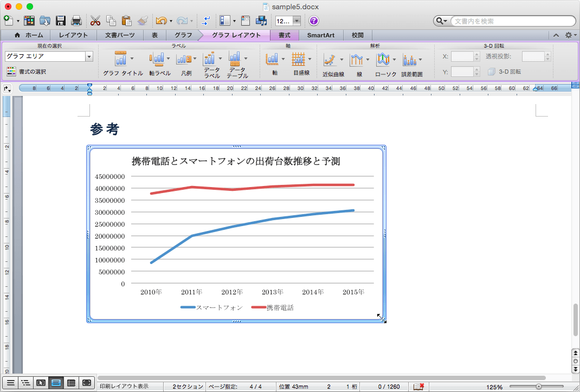Click the Cut scissors icon
The height and width of the screenshot is (392, 580).
(95, 21)
